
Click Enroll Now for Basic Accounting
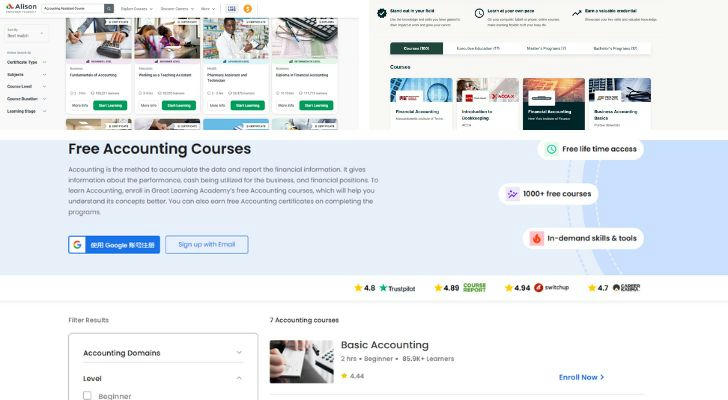(581, 377)
